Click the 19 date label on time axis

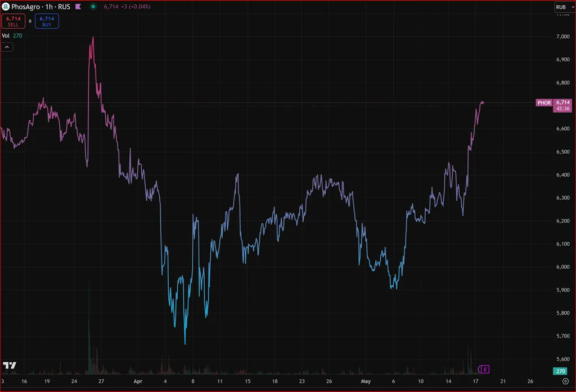(47, 381)
